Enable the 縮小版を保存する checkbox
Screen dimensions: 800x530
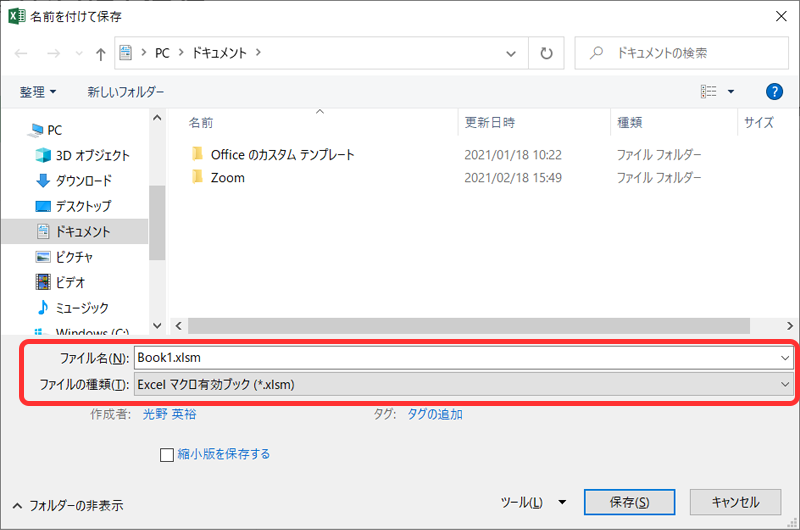pyautogui.click(x=168, y=454)
